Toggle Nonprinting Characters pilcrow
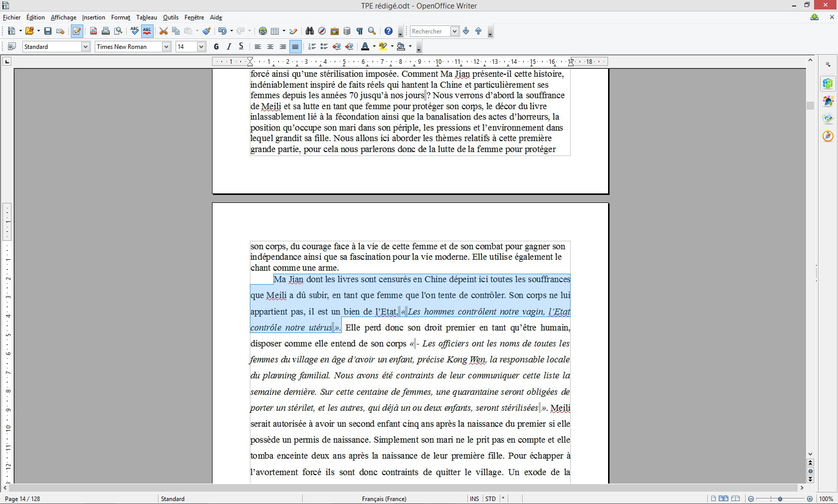Image resolution: width=838 pixels, height=504 pixels. (360, 31)
